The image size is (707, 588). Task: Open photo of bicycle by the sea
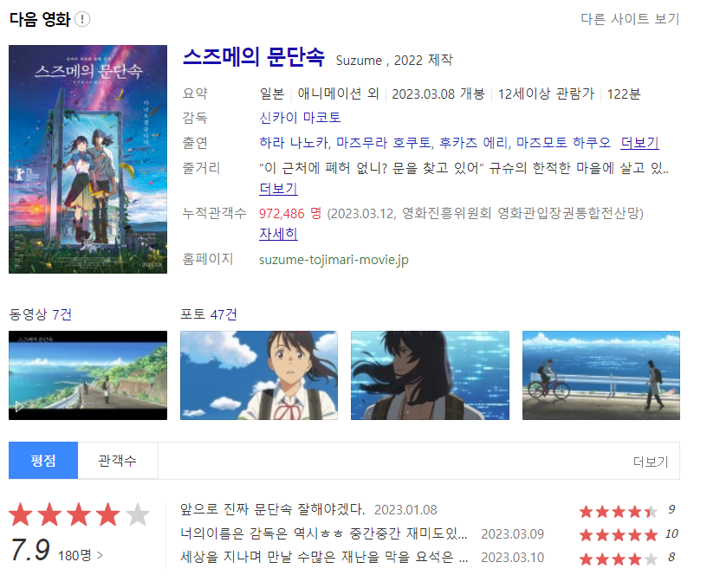(601, 375)
